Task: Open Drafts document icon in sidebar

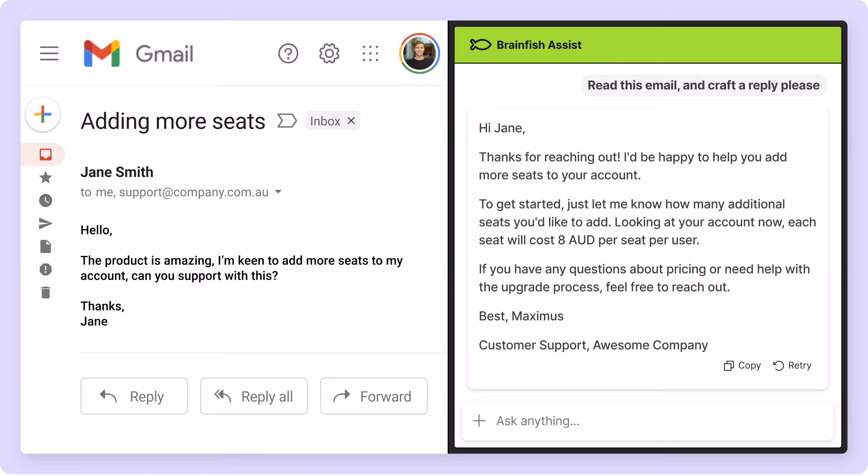Action: click(46, 246)
